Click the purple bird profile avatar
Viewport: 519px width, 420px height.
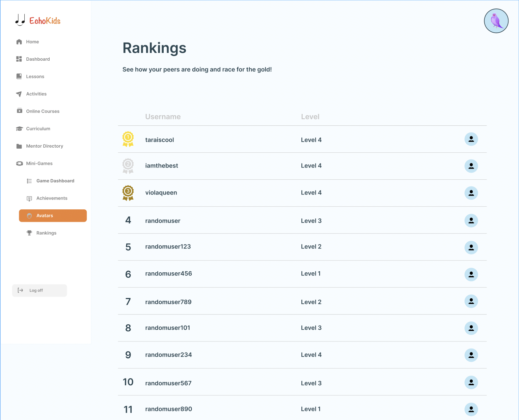tap(496, 21)
